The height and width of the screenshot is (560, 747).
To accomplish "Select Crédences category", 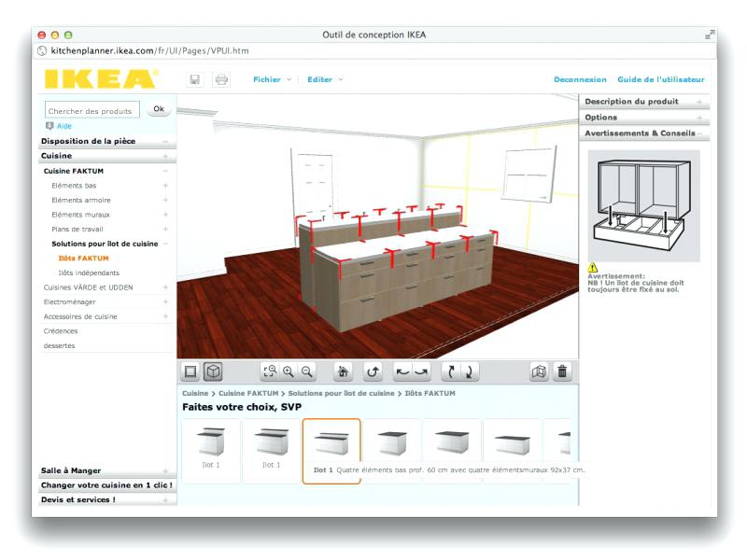I will coord(61,331).
